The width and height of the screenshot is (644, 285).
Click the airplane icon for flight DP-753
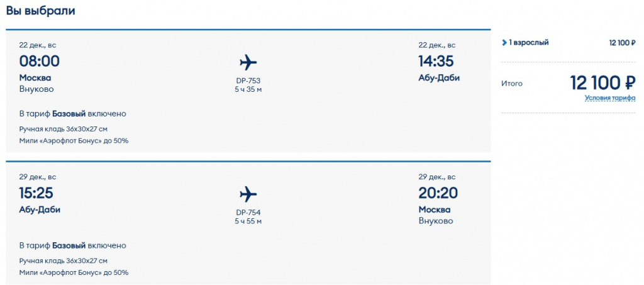[248, 62]
